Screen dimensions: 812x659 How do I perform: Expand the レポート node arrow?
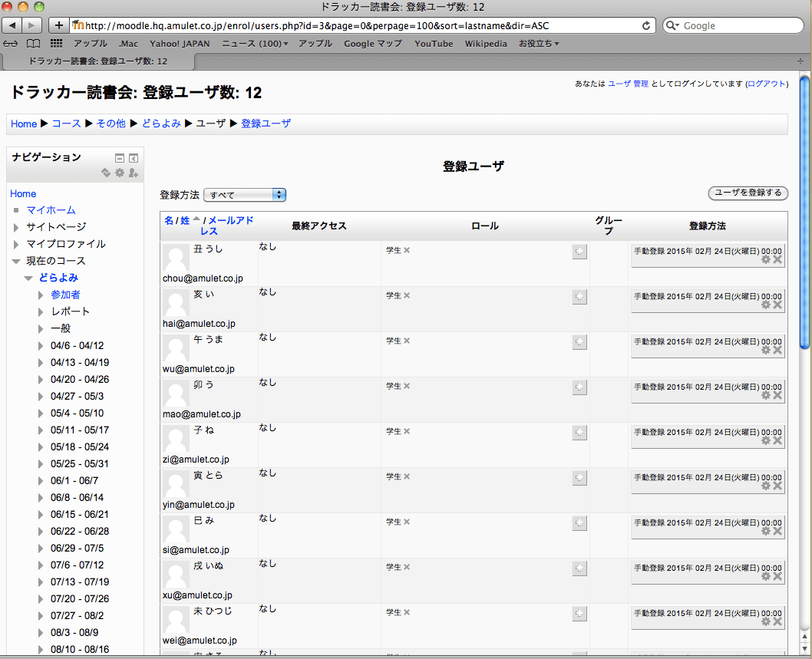pos(41,312)
